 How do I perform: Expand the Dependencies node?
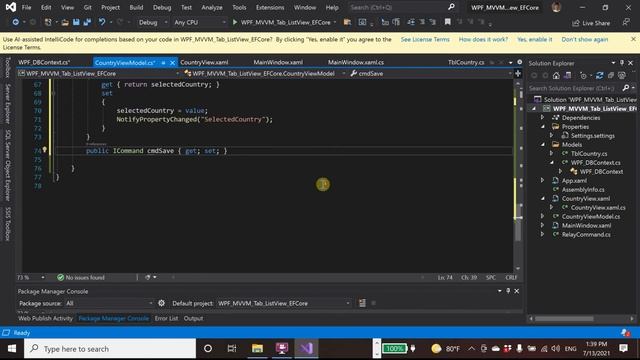(x=543, y=118)
